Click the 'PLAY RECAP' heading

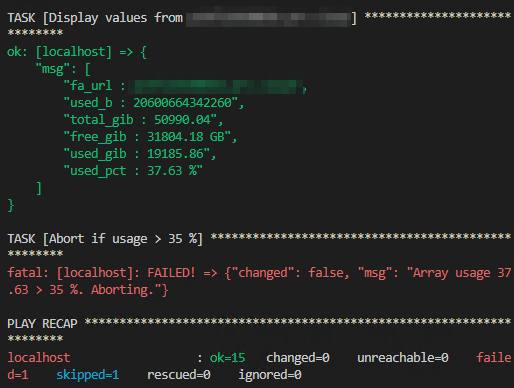tap(42, 324)
